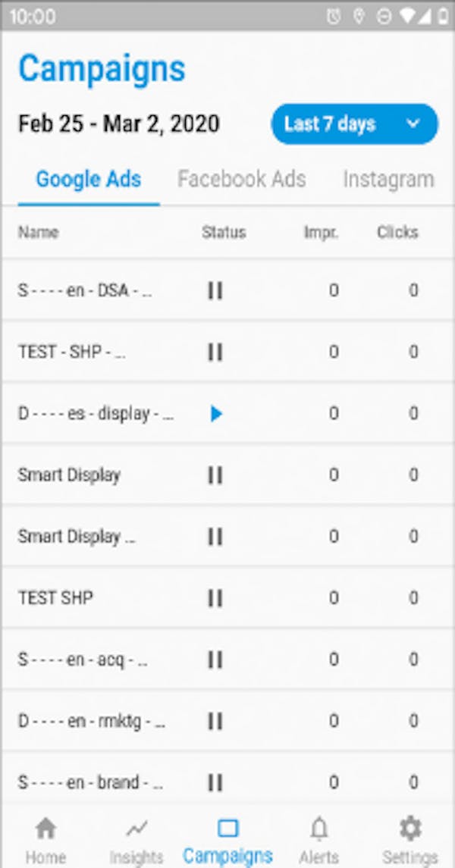Open the Settings gear icon
This screenshot has height=868, width=455.
click(x=410, y=829)
